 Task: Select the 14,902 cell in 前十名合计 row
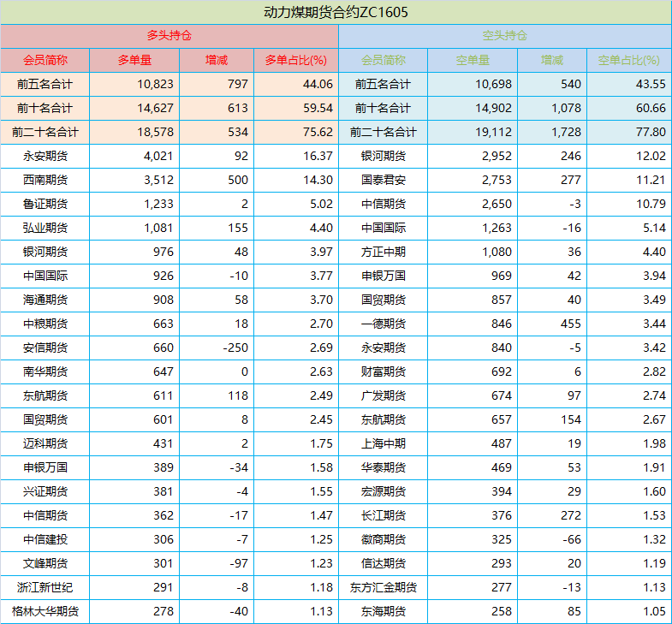[493, 108]
